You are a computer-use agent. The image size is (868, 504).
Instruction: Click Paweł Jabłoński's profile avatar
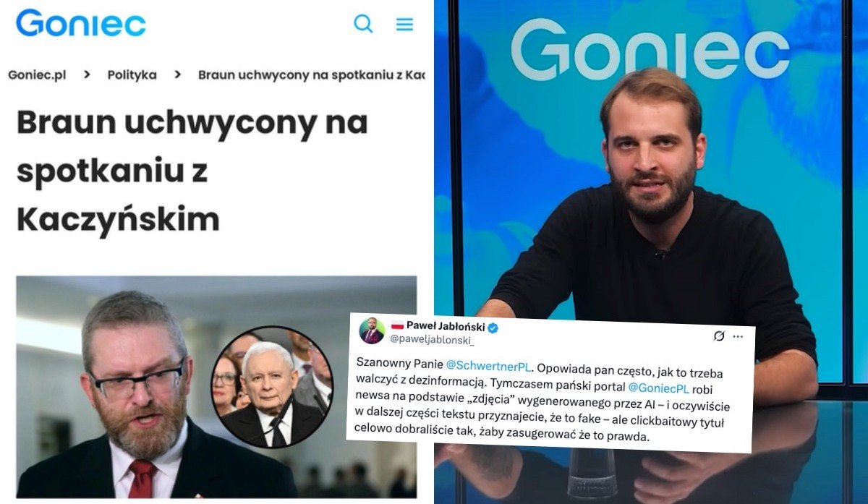pos(373,330)
